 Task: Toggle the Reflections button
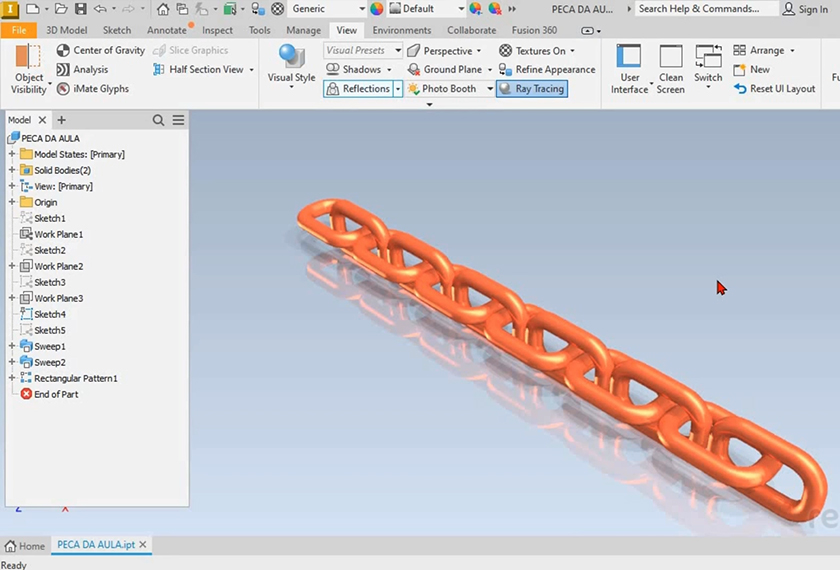358,89
